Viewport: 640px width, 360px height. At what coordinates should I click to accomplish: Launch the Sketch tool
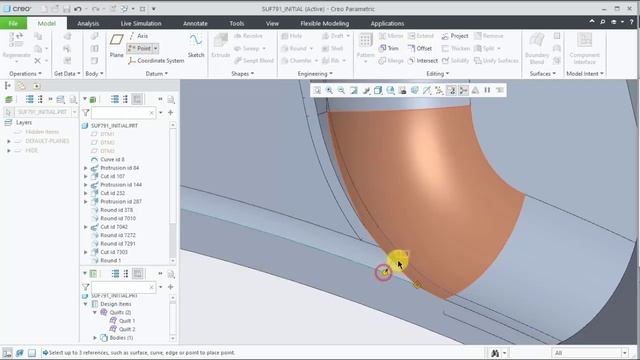[196, 45]
